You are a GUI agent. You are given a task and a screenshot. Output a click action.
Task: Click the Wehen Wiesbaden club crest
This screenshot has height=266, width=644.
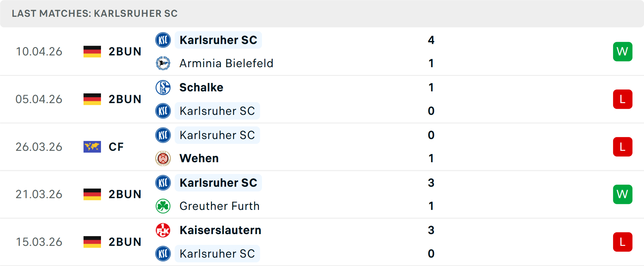(x=163, y=158)
